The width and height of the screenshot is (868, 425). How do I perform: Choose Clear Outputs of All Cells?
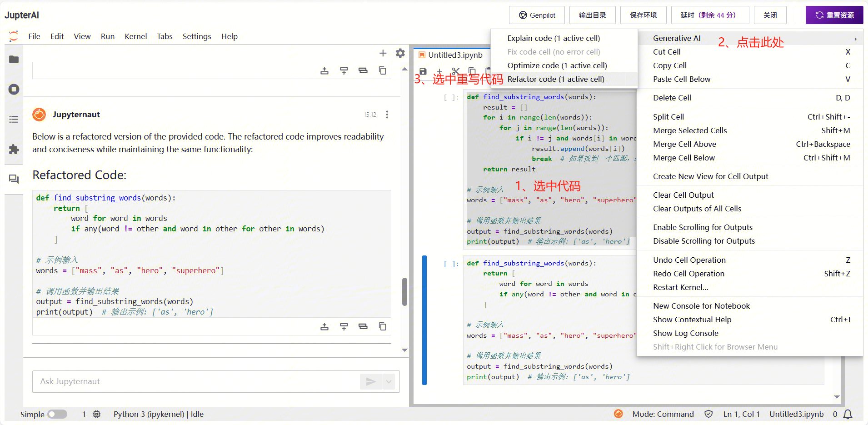[750, 209]
